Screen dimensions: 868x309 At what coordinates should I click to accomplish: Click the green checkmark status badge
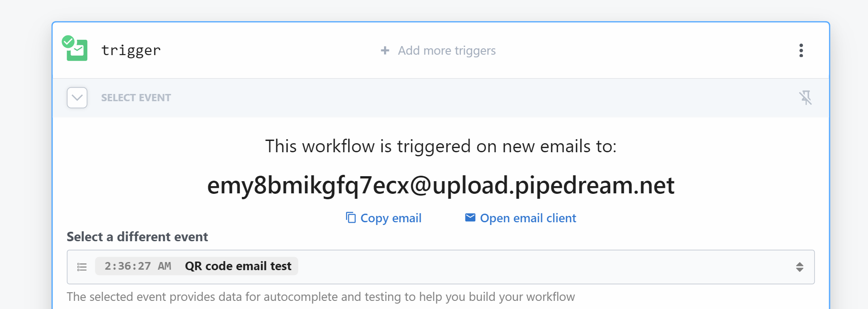click(x=68, y=42)
